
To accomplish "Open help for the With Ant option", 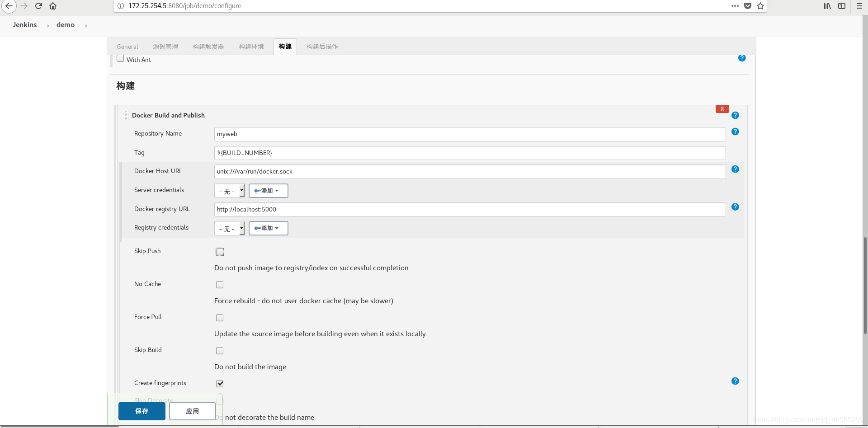I will [x=742, y=58].
